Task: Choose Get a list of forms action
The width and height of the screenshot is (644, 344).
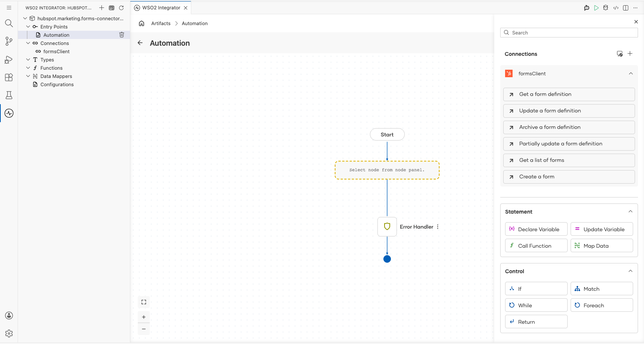Action: point(569,160)
